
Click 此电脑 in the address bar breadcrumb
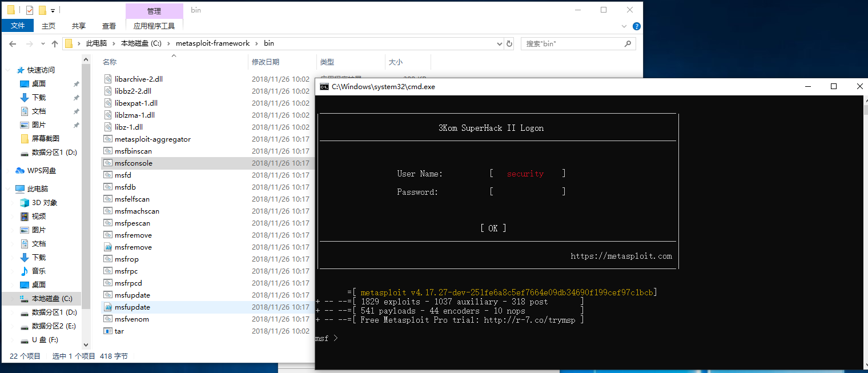97,43
